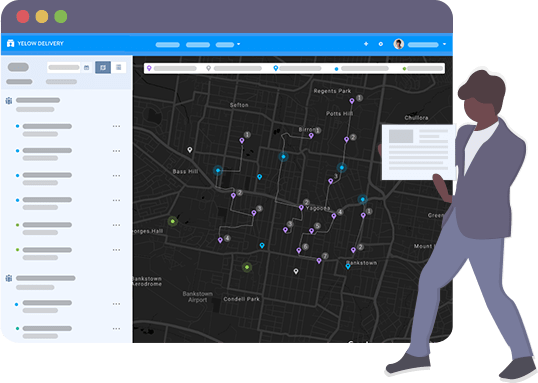Open the settings gear icon in header
The height and width of the screenshot is (383, 538).
(381, 44)
